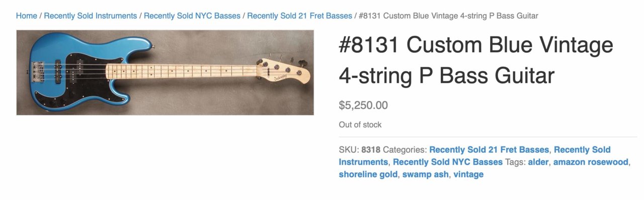Viewport: 644px width, 200px height.
Task: Click the product title heading
Action: (x=476, y=61)
